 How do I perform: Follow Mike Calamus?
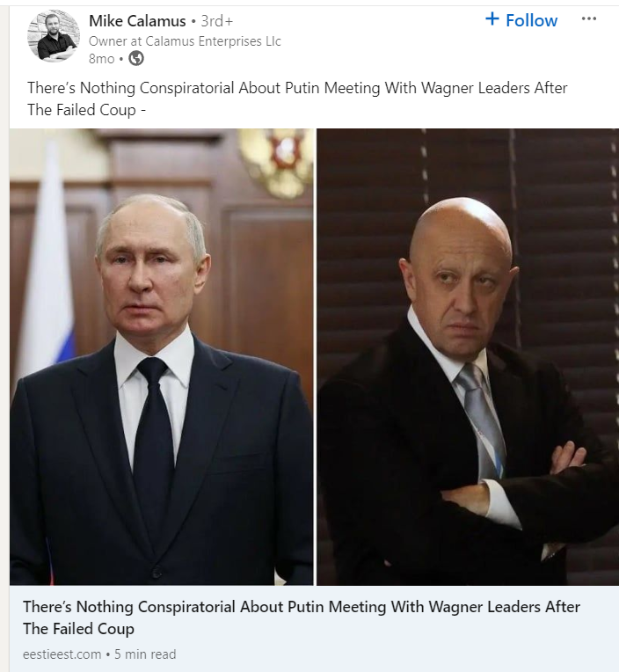tap(521, 20)
